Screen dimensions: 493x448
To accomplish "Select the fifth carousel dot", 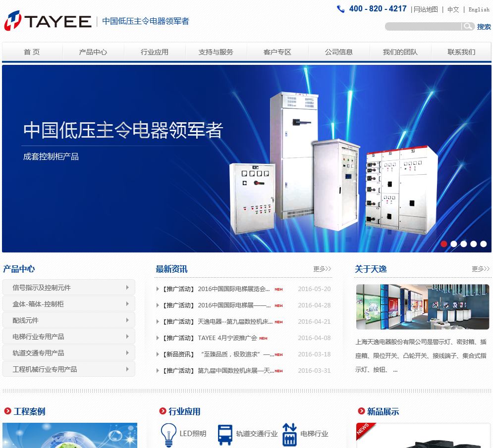I will click(x=484, y=244).
